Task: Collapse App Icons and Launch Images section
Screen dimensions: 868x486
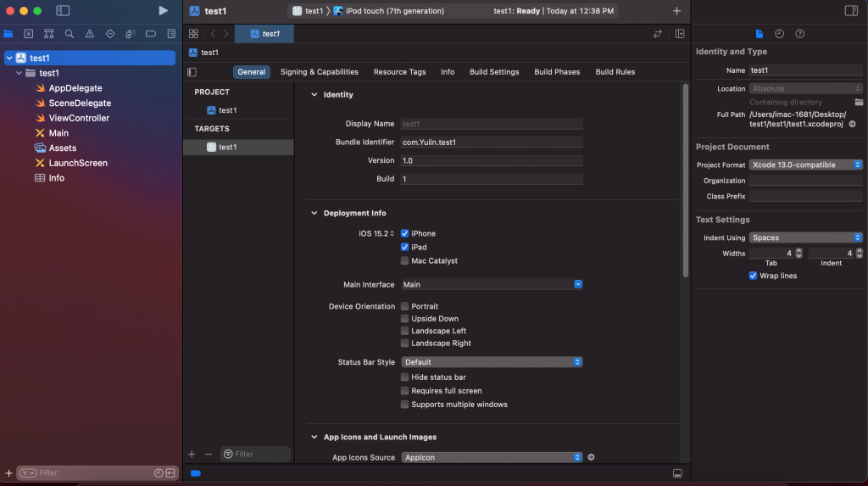Action: [314, 437]
